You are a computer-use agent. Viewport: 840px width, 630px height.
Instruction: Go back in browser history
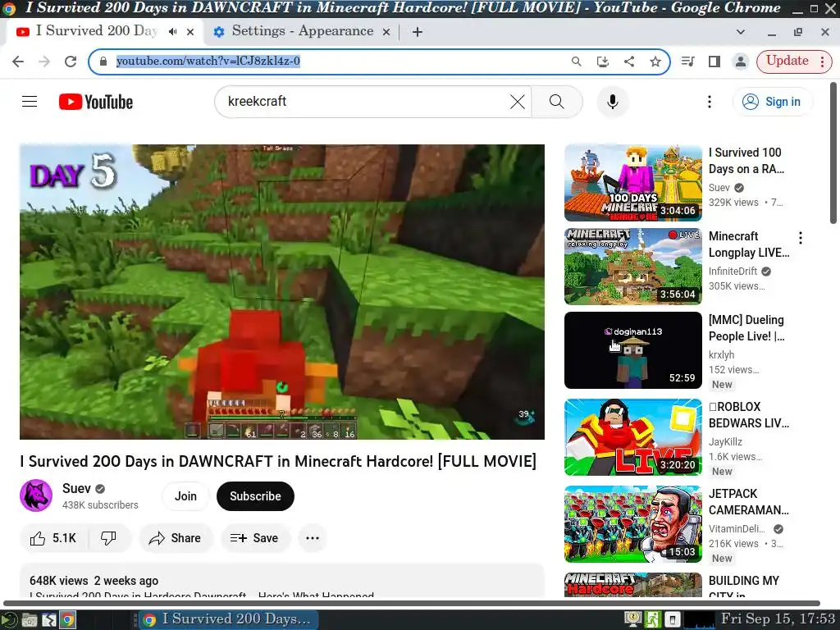click(18, 62)
